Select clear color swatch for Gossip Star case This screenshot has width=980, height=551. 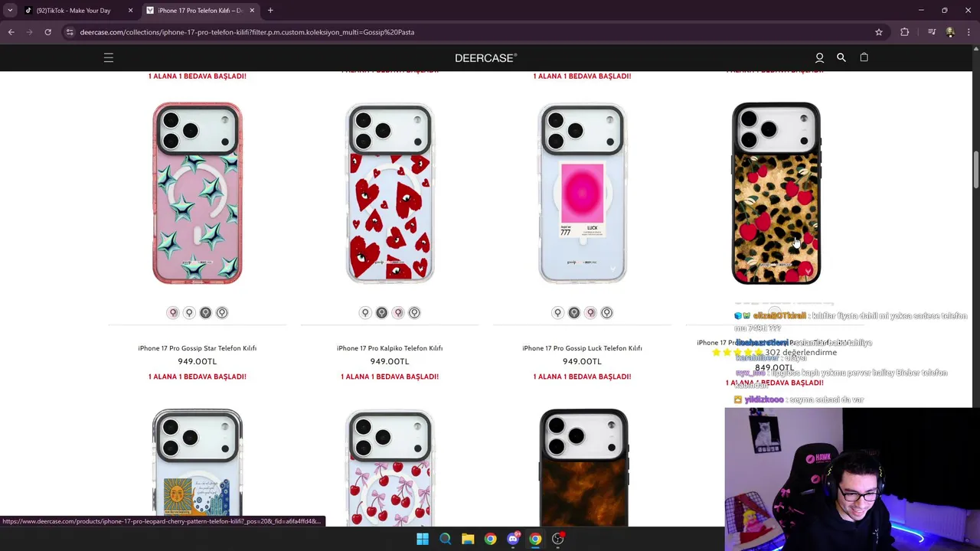(x=189, y=312)
